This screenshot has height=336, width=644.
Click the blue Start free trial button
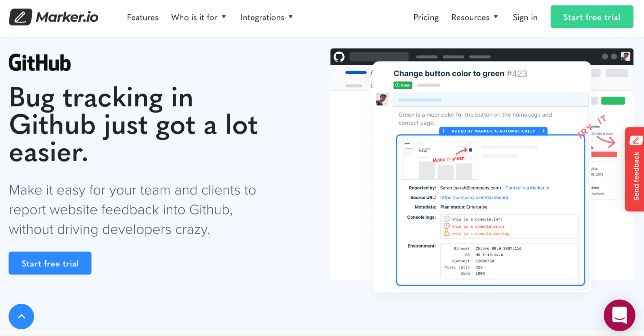pos(50,263)
